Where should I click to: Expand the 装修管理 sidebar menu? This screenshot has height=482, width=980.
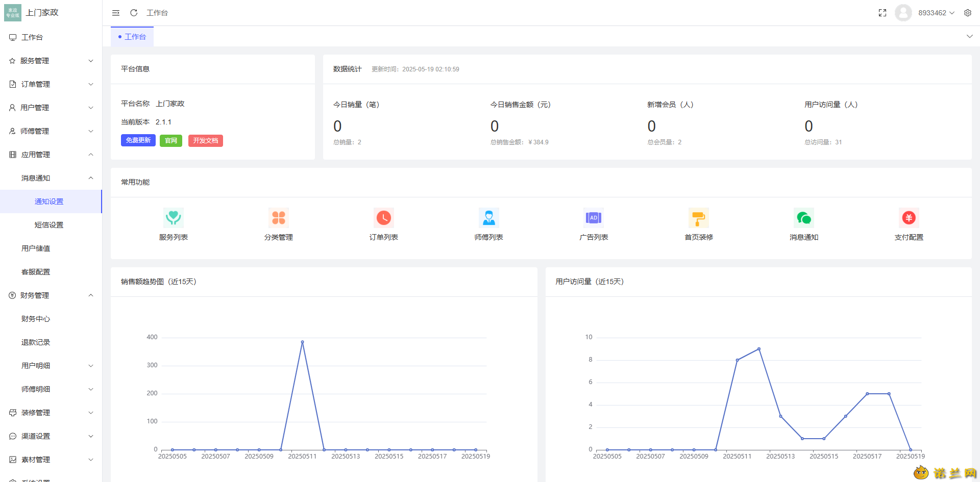point(51,413)
